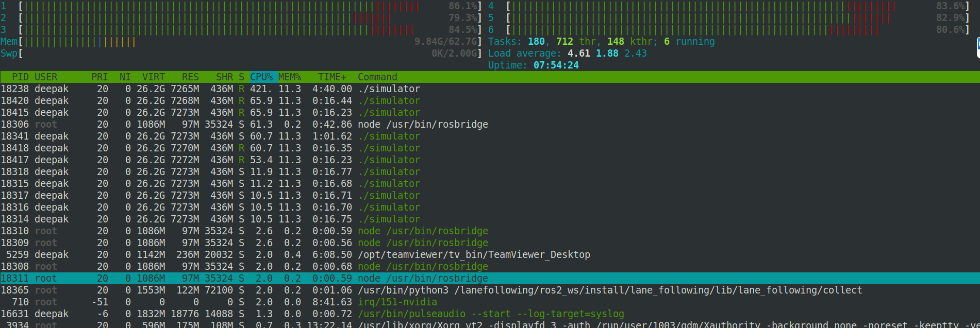
Task: Click the Tasks count line
Action: (602, 42)
